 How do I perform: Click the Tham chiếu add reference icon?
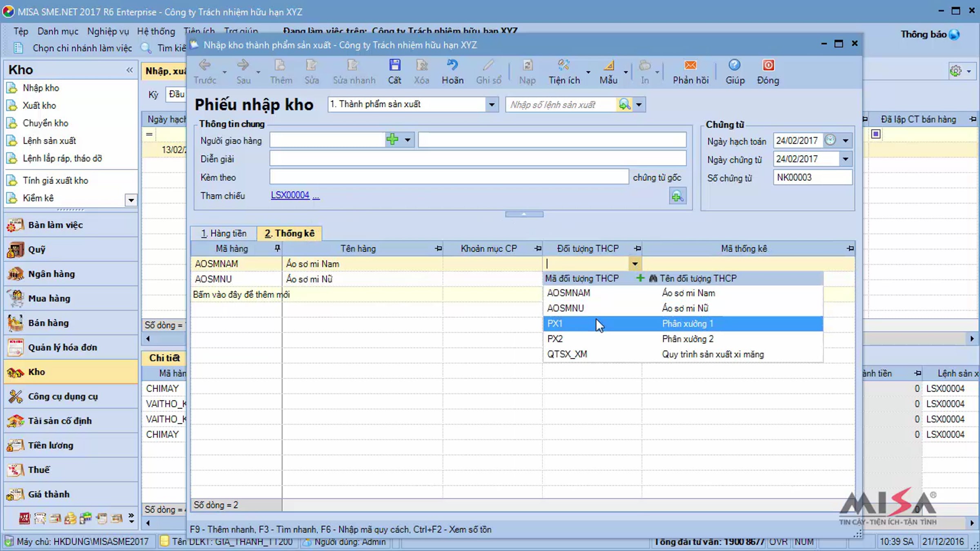tap(677, 196)
